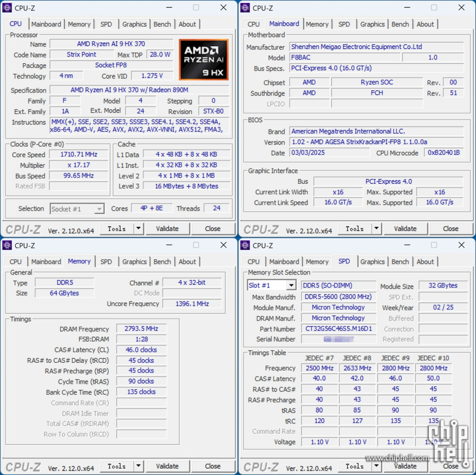Switch to Mainboard tab in CPU window
476x475 pixels.
[46, 24]
